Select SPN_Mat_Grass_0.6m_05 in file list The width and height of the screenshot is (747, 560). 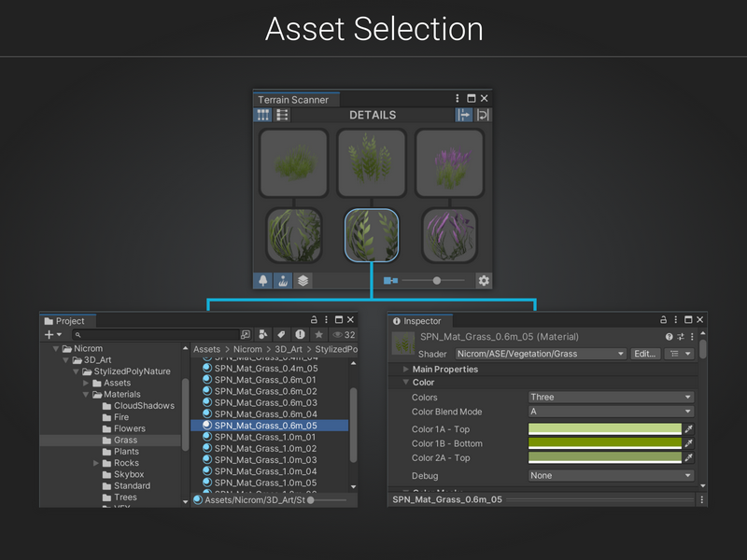(x=270, y=426)
